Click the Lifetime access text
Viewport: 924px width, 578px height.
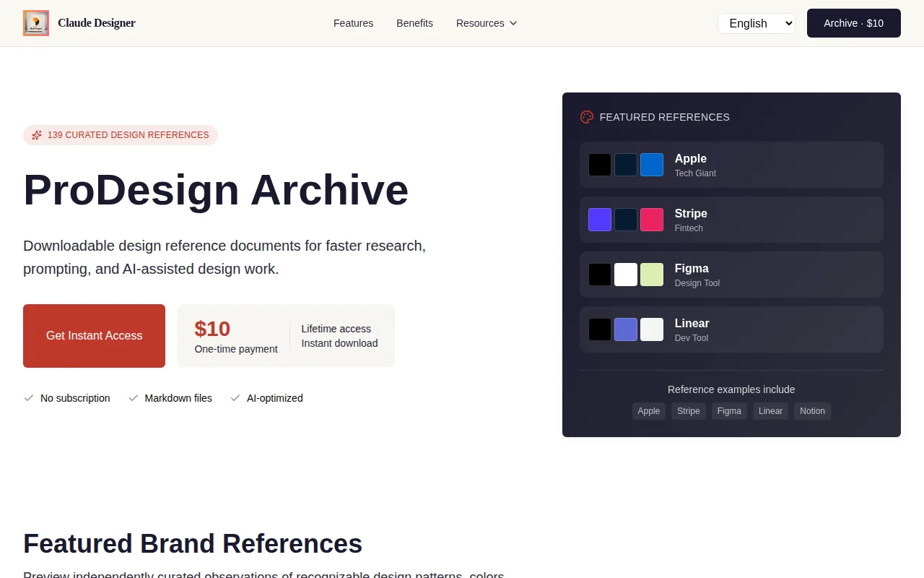click(x=336, y=329)
